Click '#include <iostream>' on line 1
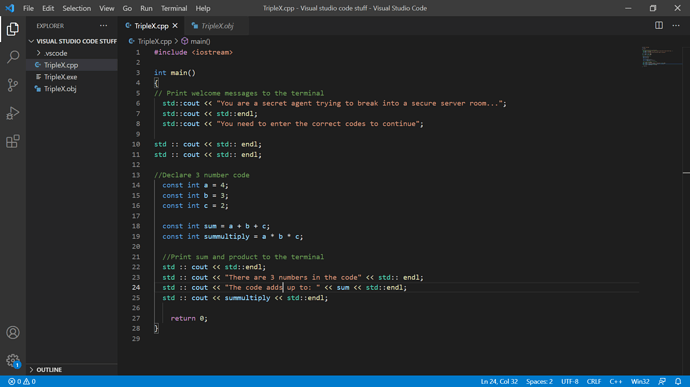The width and height of the screenshot is (690, 387). [x=193, y=52]
